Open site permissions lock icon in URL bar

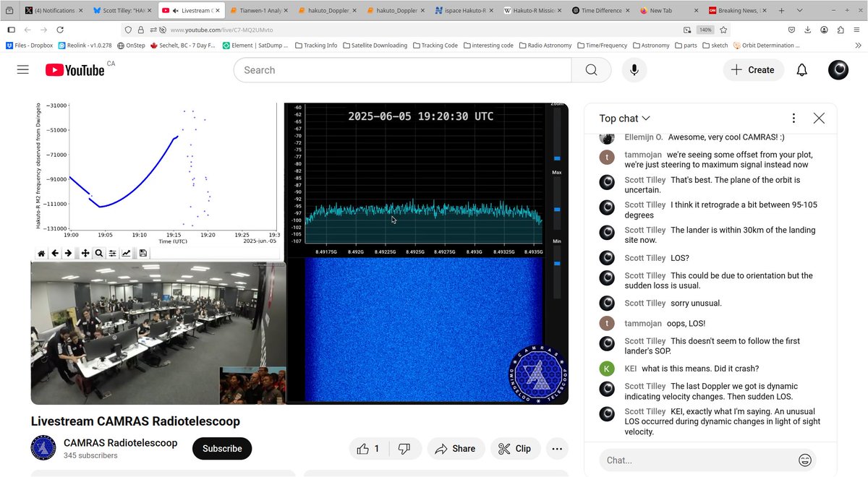142,30
